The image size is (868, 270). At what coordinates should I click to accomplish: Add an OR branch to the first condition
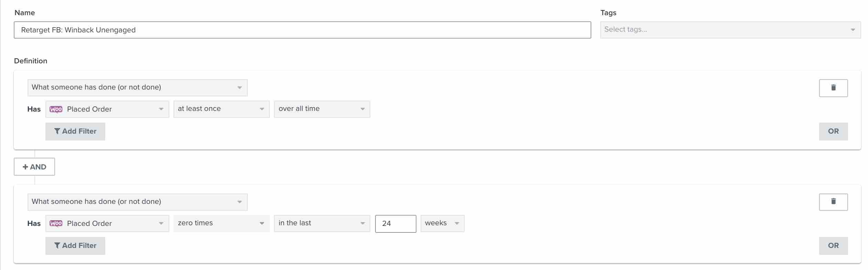pyautogui.click(x=833, y=131)
